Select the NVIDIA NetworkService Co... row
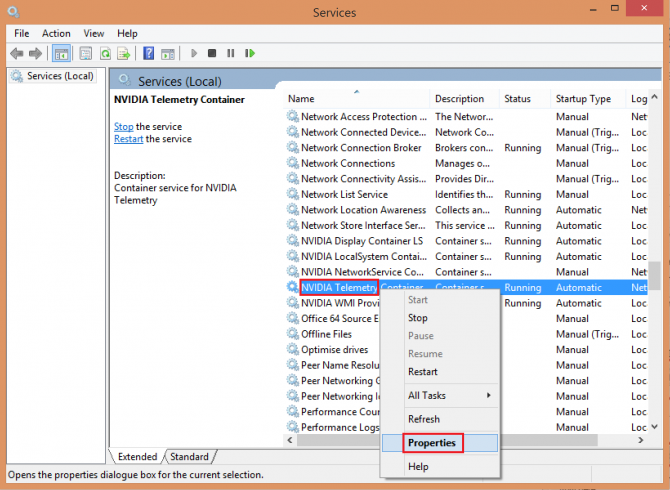 [466, 272]
